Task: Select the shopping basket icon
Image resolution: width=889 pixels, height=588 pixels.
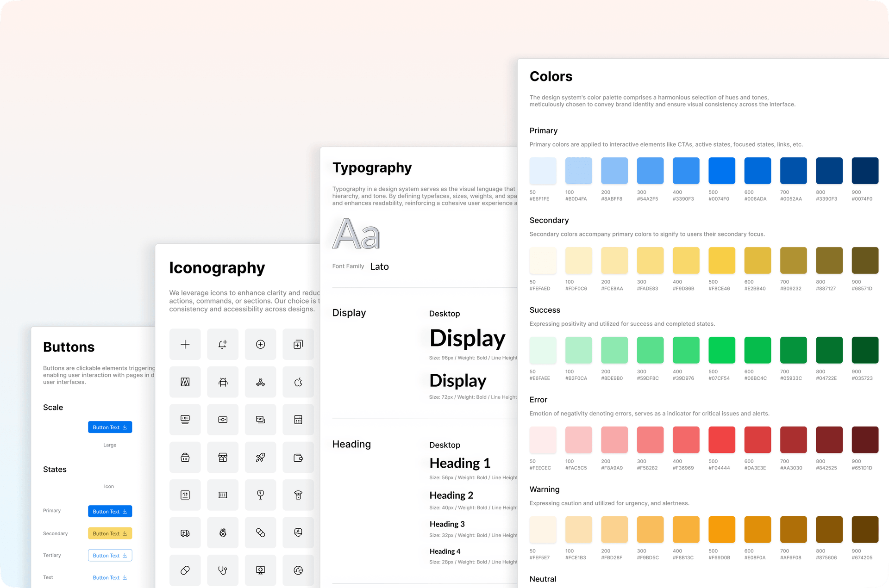Action: [x=185, y=457]
